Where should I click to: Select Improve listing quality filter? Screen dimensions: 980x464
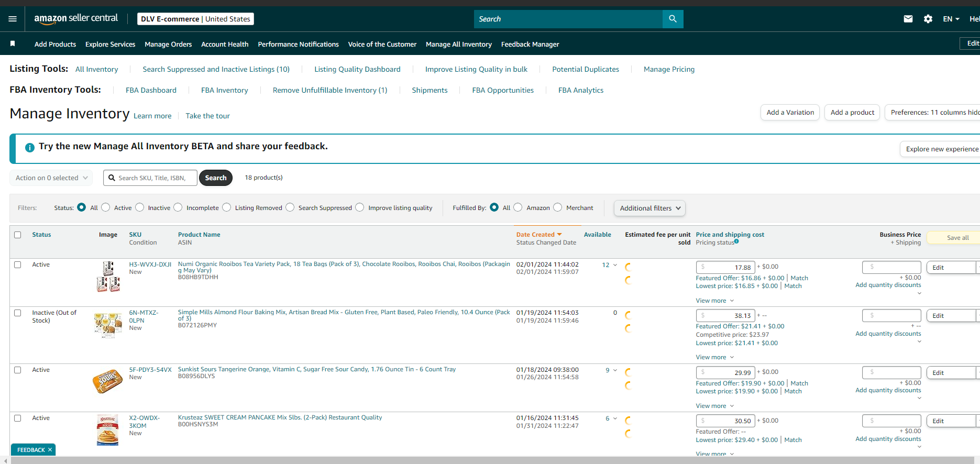tap(360, 207)
